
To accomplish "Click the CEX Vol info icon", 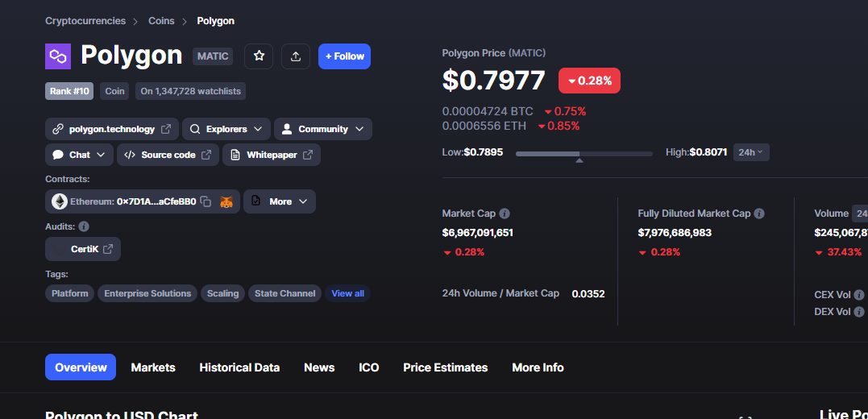I will click(858, 295).
